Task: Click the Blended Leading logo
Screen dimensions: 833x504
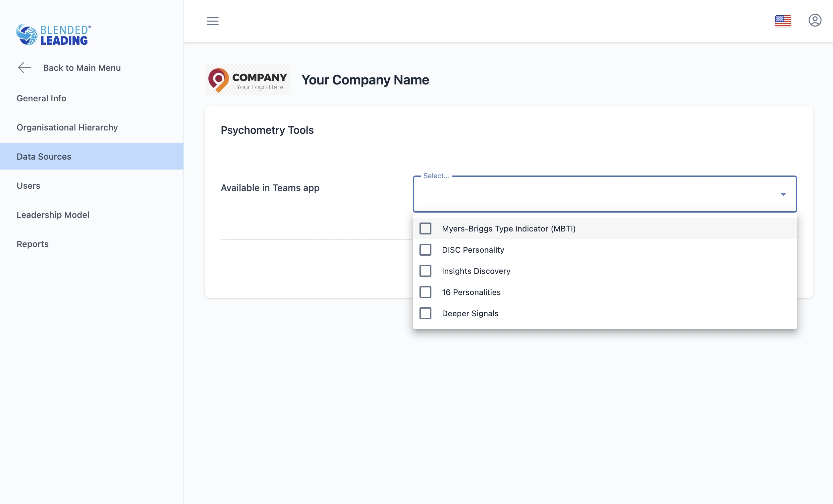Action: [x=53, y=34]
